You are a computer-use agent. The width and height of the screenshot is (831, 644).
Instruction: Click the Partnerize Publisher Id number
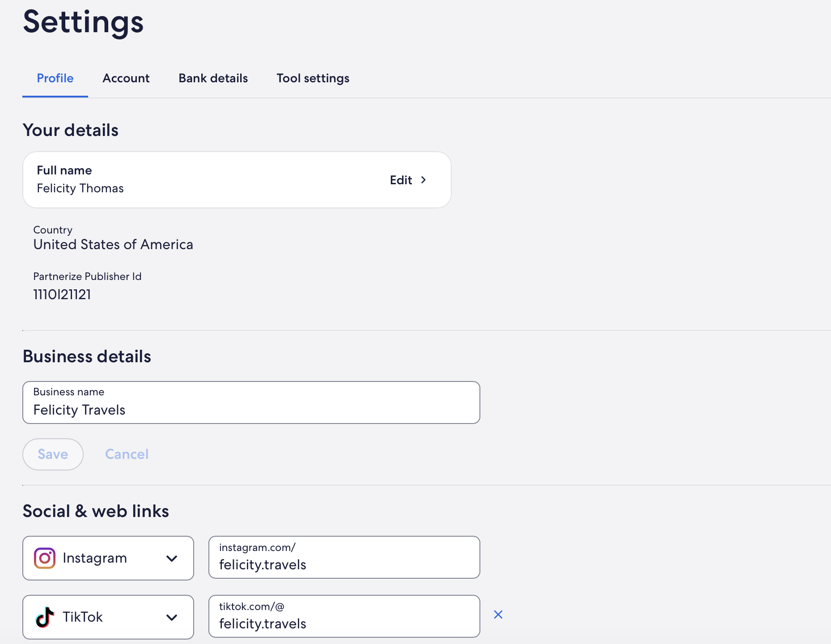pos(62,294)
